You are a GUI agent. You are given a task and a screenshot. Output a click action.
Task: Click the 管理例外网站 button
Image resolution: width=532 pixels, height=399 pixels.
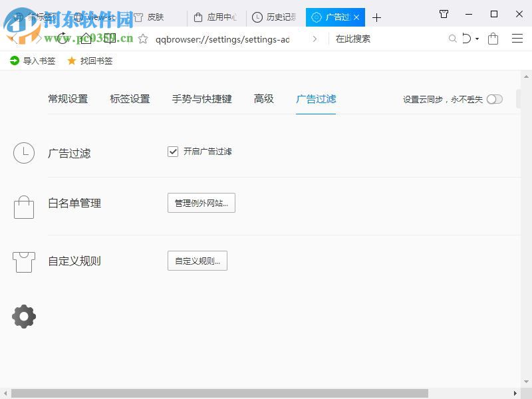click(x=202, y=203)
